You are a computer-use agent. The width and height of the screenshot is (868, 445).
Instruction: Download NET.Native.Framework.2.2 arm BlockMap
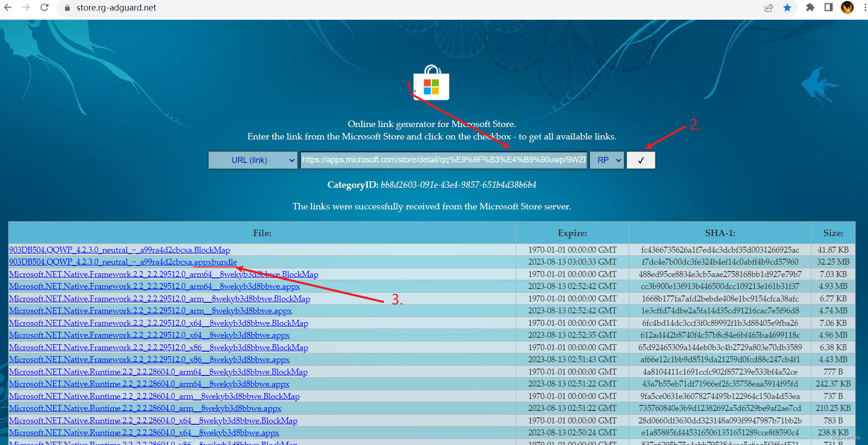coord(160,299)
